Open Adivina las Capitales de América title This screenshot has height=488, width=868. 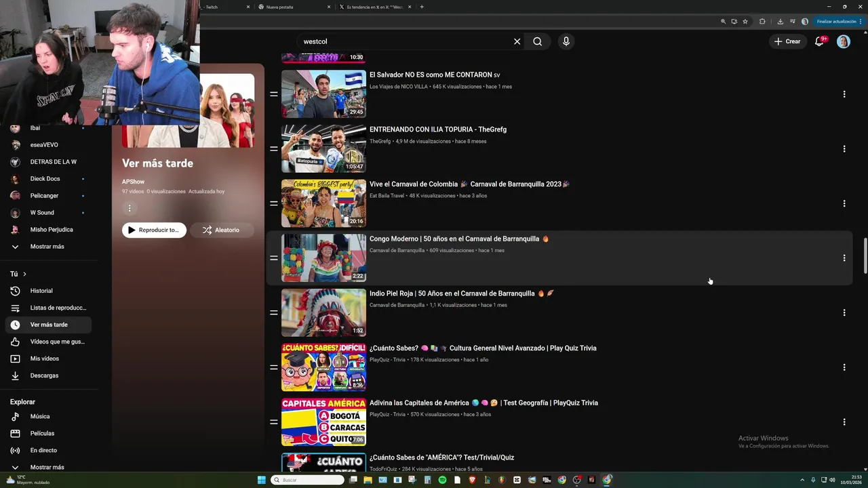(484, 403)
